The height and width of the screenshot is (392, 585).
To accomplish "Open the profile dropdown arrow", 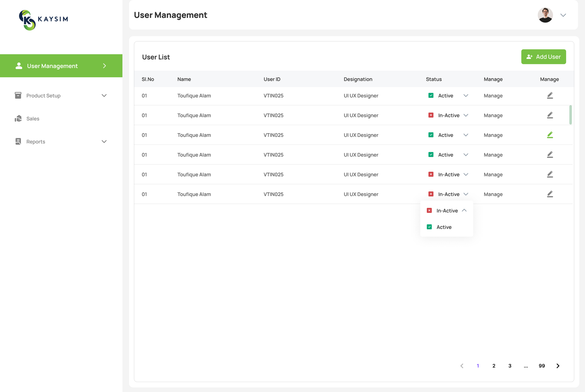I will pyautogui.click(x=563, y=15).
